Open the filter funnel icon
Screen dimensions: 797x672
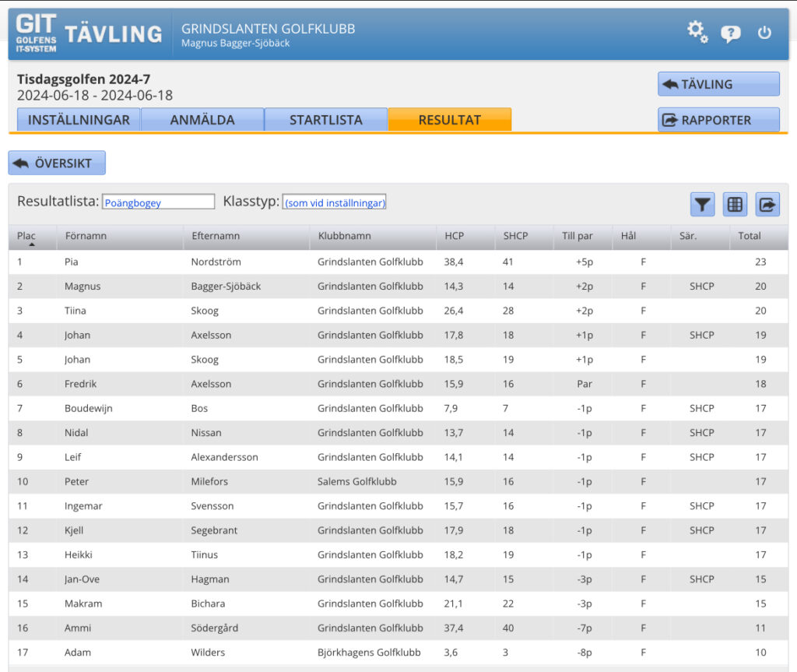coord(703,205)
